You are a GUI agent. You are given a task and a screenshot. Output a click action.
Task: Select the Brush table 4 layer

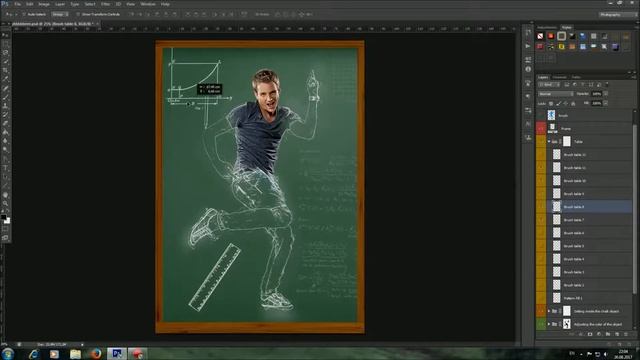589,259
